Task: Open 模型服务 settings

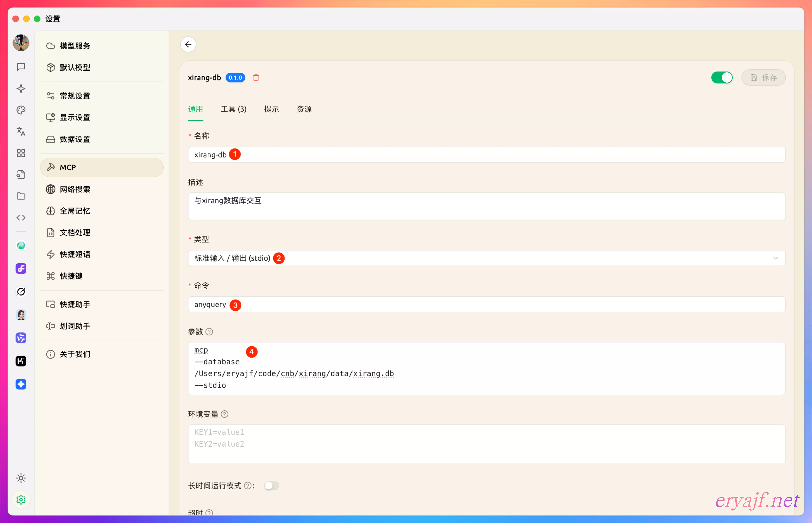Action: (x=102, y=46)
